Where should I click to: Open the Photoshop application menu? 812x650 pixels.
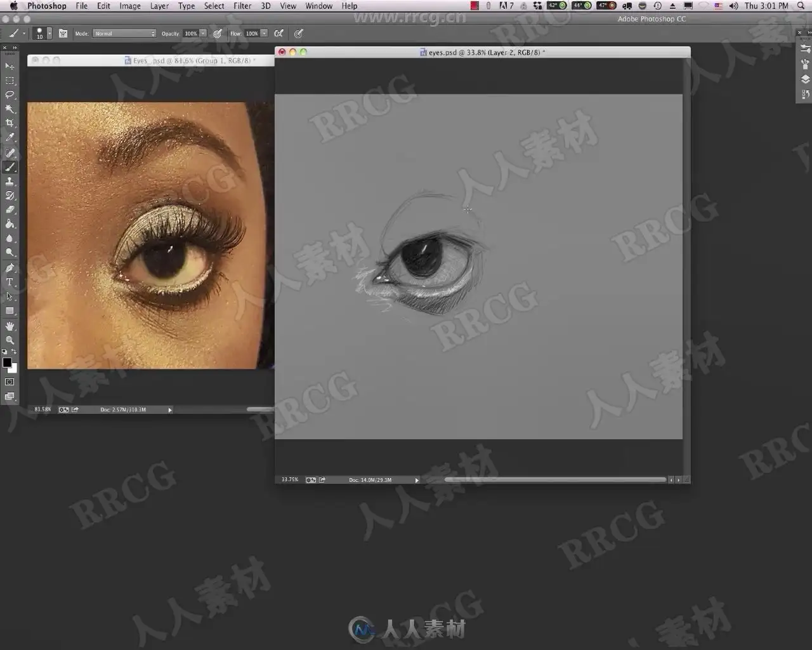point(46,6)
